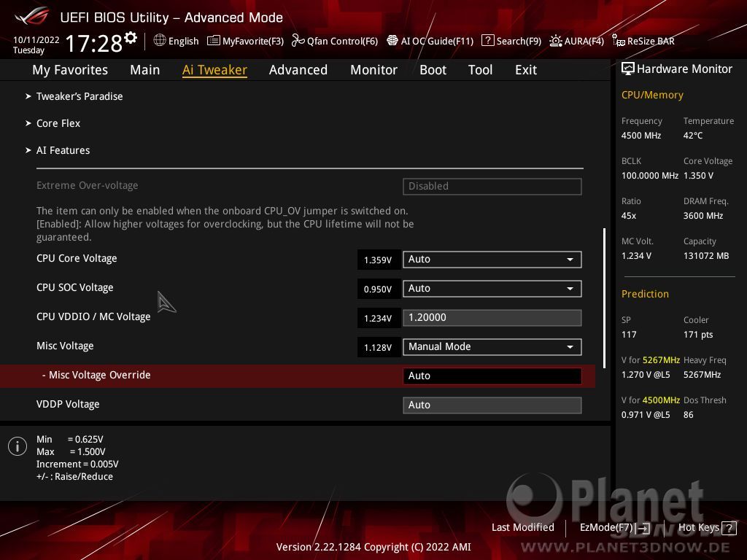Click the VDDP Voltage value field
The width and height of the screenshot is (747, 560).
pos(492,405)
